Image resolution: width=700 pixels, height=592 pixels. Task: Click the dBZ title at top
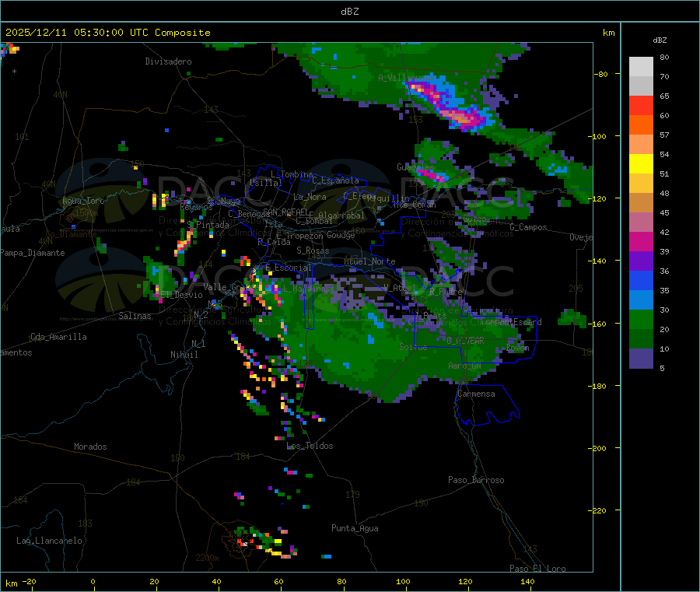click(349, 12)
